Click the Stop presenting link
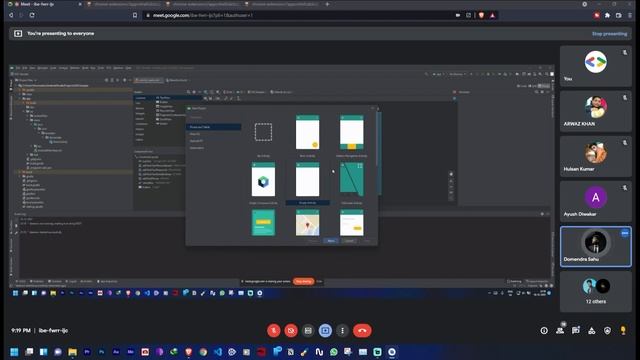 [609, 34]
